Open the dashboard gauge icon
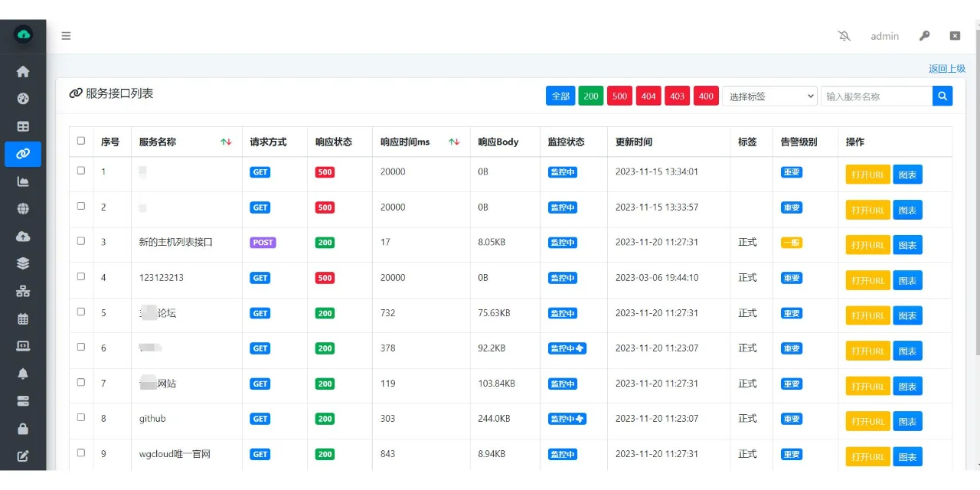This screenshot has height=490, width=980. pyautogui.click(x=23, y=99)
